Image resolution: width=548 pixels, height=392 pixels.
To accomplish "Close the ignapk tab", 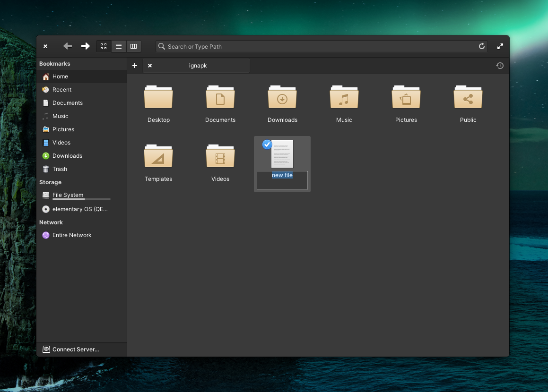I will point(150,66).
